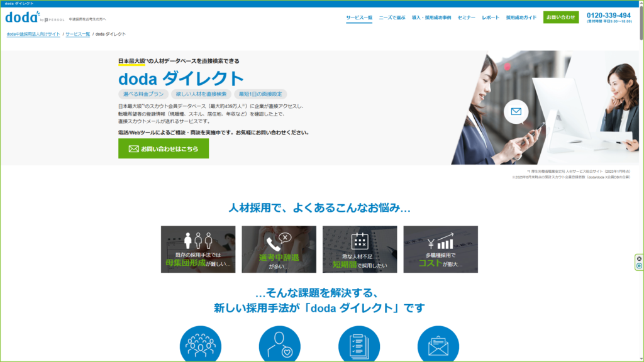Click calendar icon on 短期間 card
The height and width of the screenshot is (362, 644).
(x=360, y=241)
